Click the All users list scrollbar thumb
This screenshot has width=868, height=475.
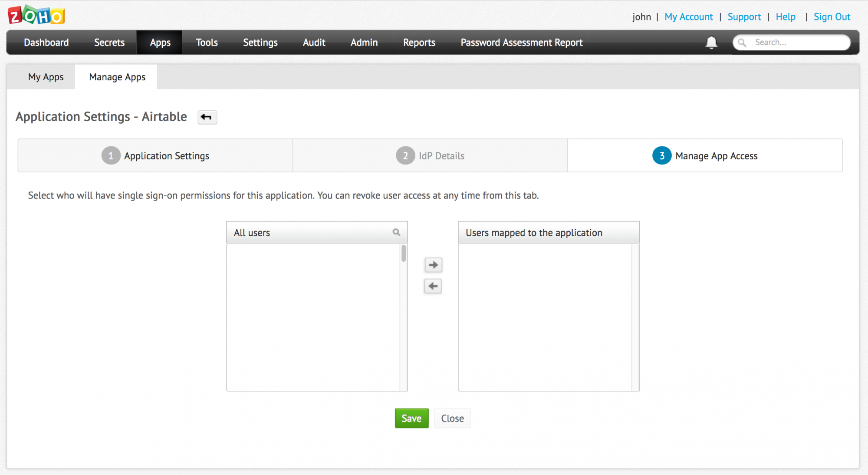[x=404, y=254]
